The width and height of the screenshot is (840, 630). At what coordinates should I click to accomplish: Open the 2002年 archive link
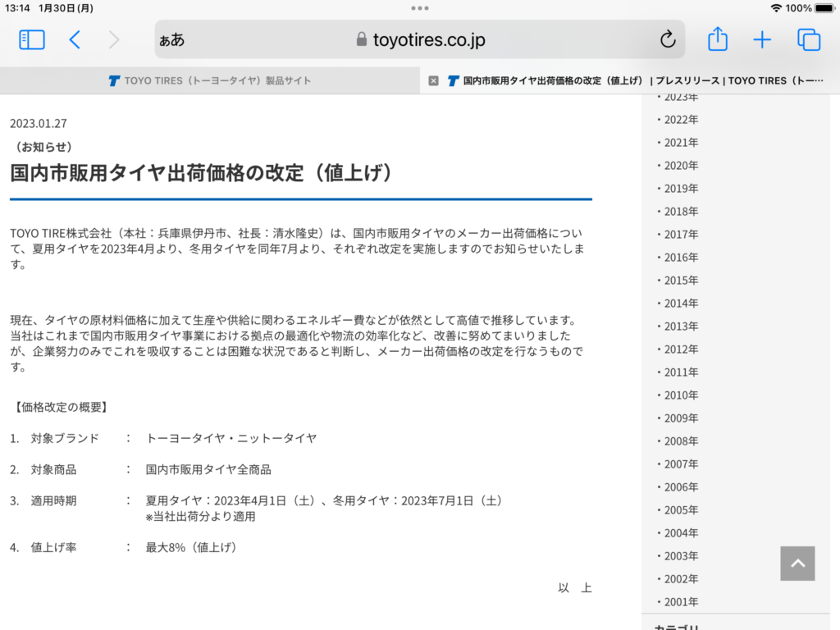pyautogui.click(x=681, y=579)
